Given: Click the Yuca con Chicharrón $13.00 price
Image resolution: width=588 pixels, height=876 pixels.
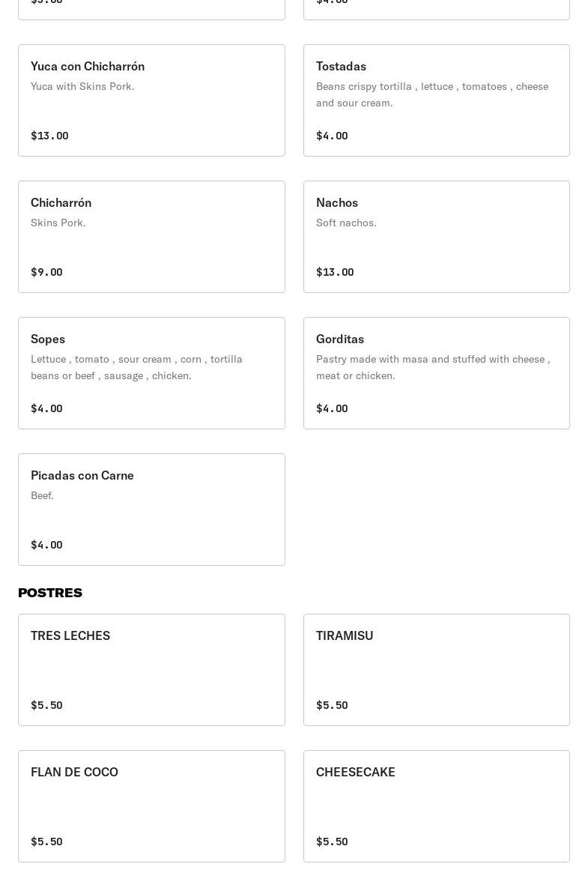Looking at the screenshot, I should [49, 136].
